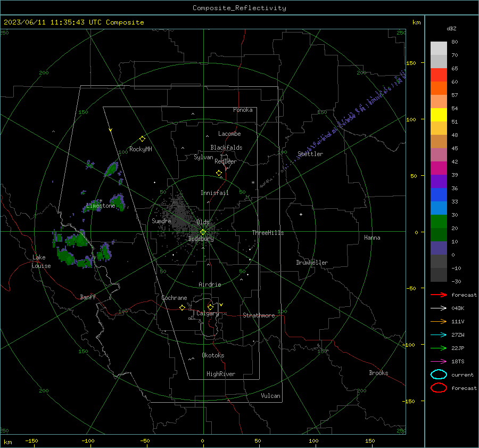Click the Airdrie label

point(210,284)
